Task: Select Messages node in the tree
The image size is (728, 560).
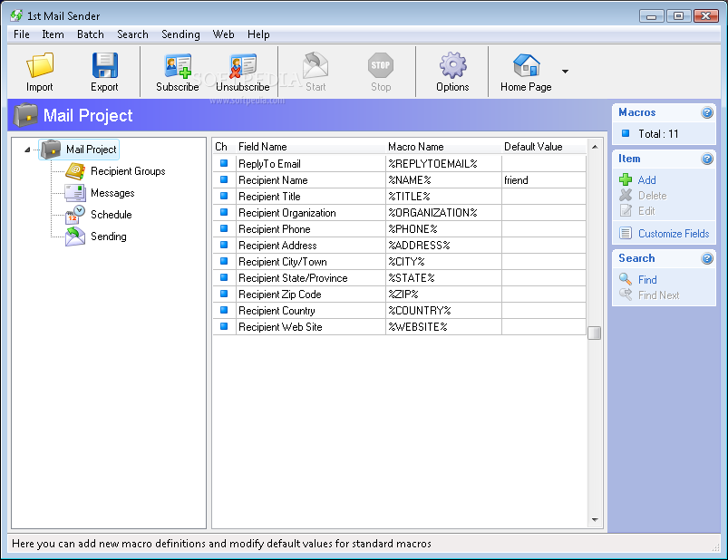Action: 112,193
